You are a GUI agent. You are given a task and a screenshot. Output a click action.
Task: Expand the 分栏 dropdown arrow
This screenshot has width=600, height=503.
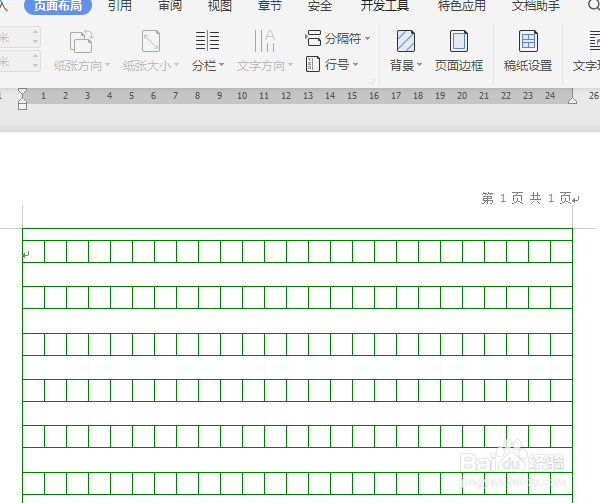tap(222, 65)
